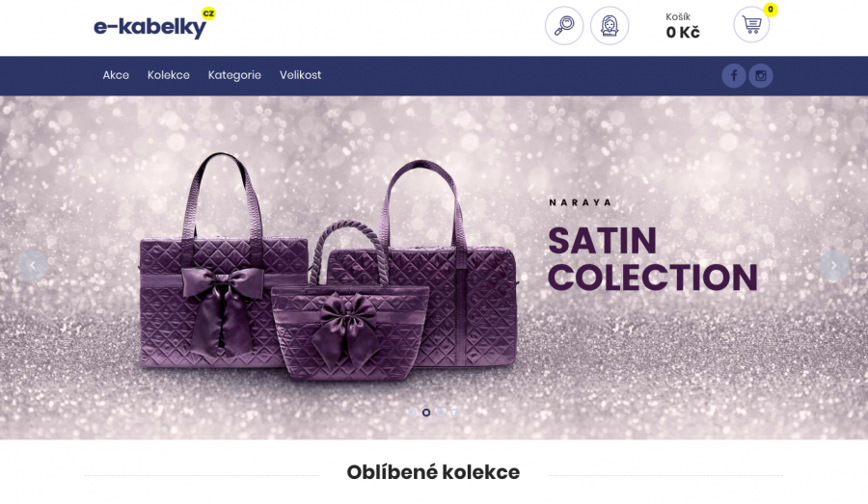Visit the Instagram profile icon
The width and height of the screenshot is (868, 504).
(761, 76)
